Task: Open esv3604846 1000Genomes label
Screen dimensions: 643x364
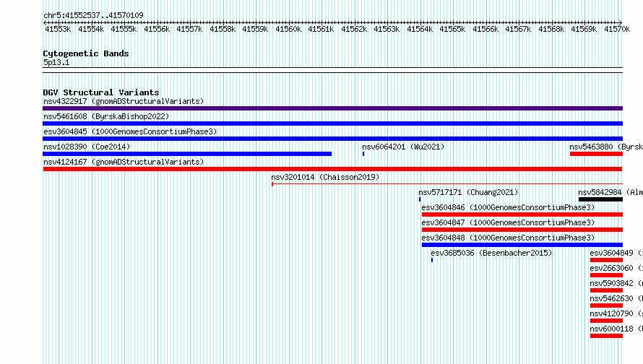Action: 508,207
